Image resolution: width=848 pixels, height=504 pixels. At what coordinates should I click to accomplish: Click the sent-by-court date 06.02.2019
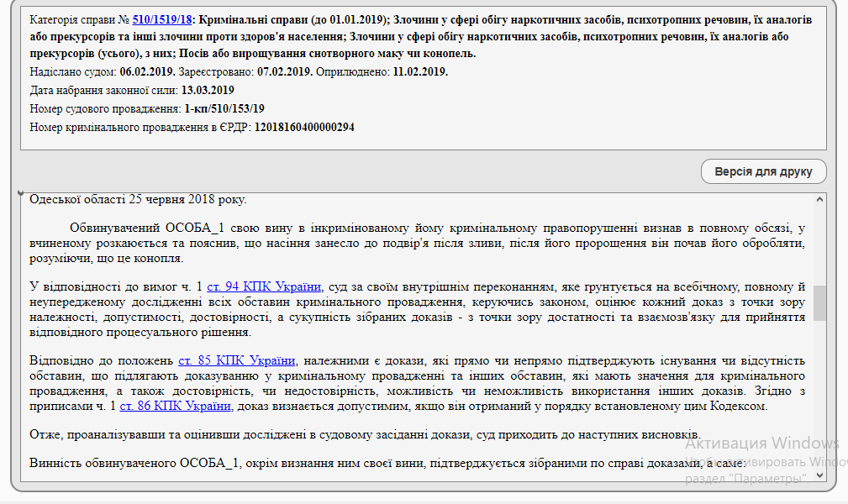[x=146, y=71]
